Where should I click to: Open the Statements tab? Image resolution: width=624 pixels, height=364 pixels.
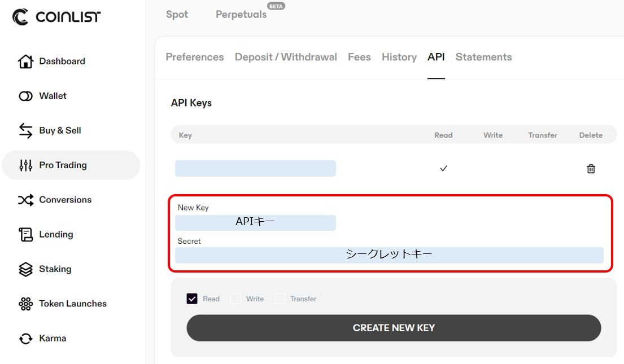tap(483, 57)
